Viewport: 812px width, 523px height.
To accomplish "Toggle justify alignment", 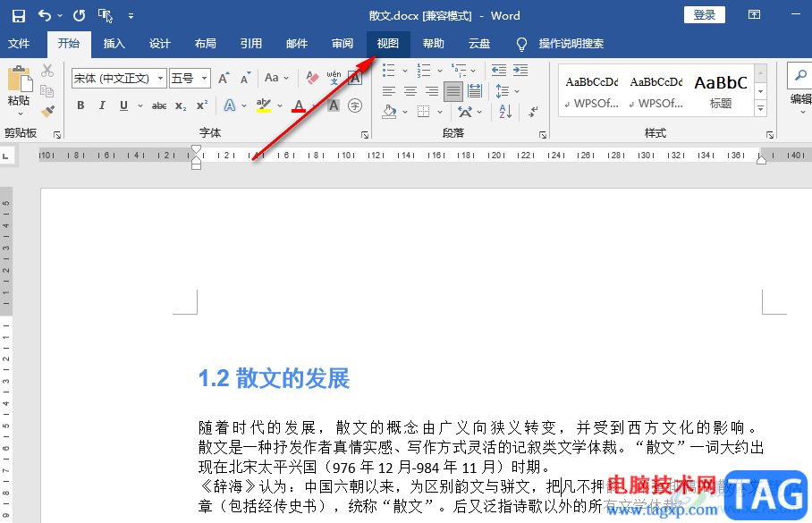I will coord(453,92).
